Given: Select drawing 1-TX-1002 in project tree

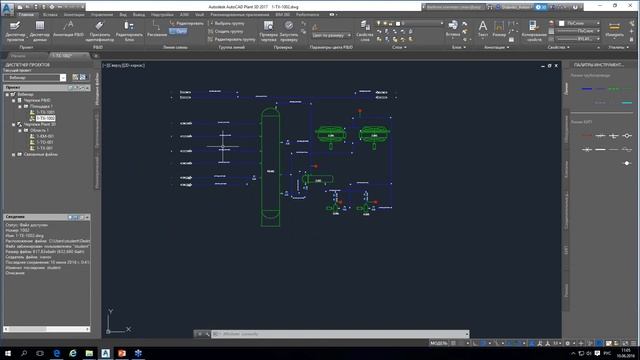Looking at the screenshot, I should click(x=45, y=118).
